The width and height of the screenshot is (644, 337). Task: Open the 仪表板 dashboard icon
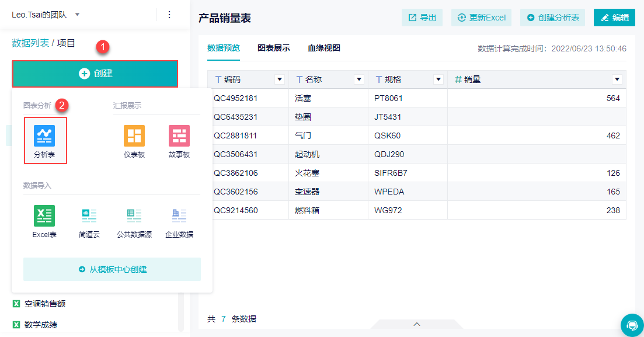134,136
